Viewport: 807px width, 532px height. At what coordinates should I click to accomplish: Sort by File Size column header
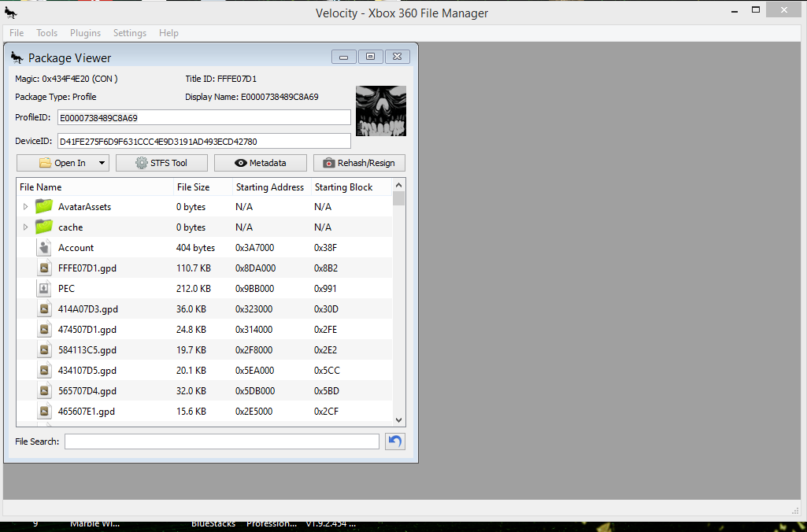(x=203, y=187)
